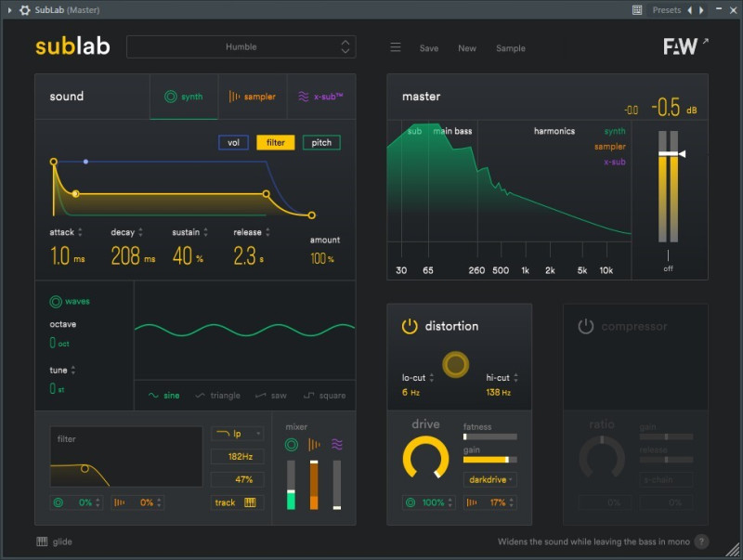The image size is (743, 560).
Task: Open the Humble preset dropdown
Action: click(241, 46)
